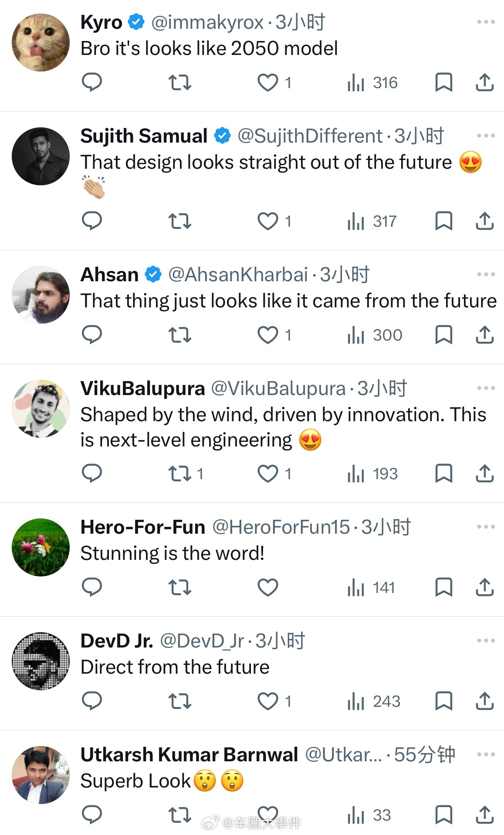Image resolution: width=504 pixels, height=835 pixels.
Task: Open more options on Utkarsh Kumar Barnwal's tweet
Action: coord(486,754)
